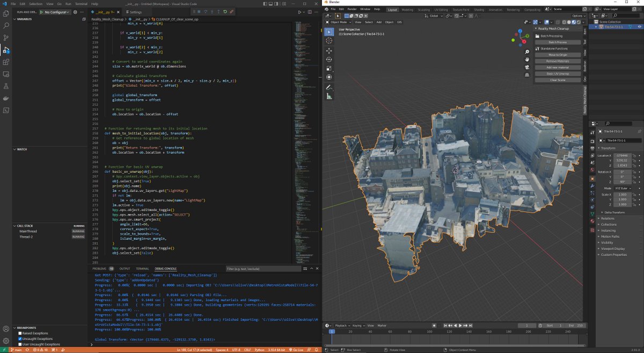Open the Terminal menu in VS Code
Screen dimensions: 644x353
click(x=80, y=4)
